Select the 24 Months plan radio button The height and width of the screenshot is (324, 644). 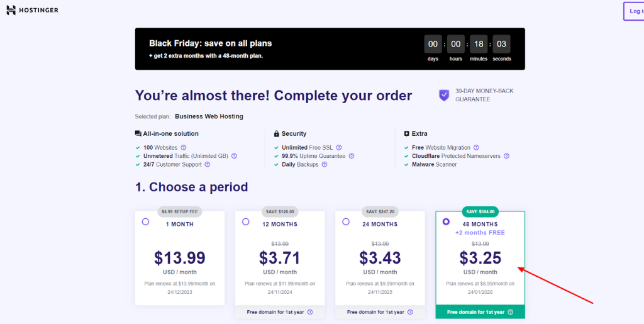346,221
